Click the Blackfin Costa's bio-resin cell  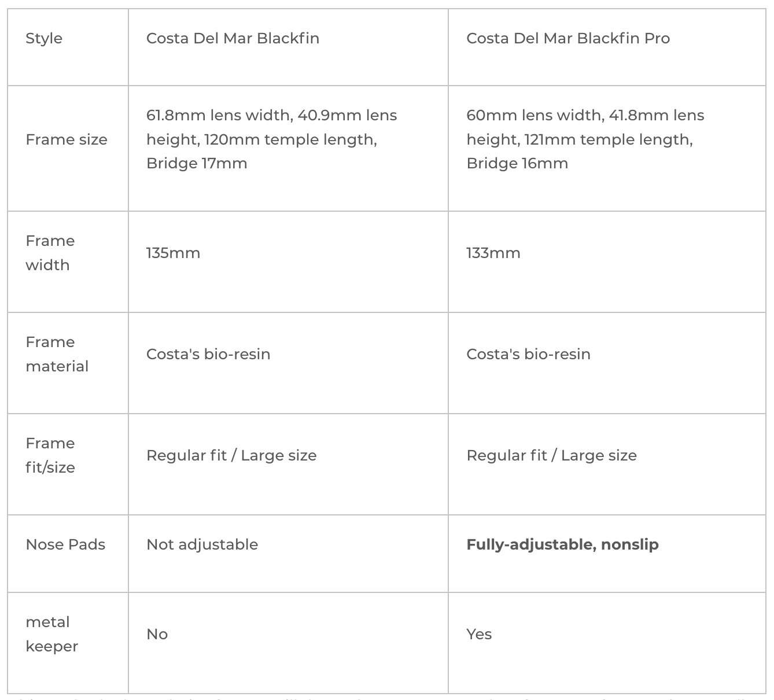(x=208, y=354)
